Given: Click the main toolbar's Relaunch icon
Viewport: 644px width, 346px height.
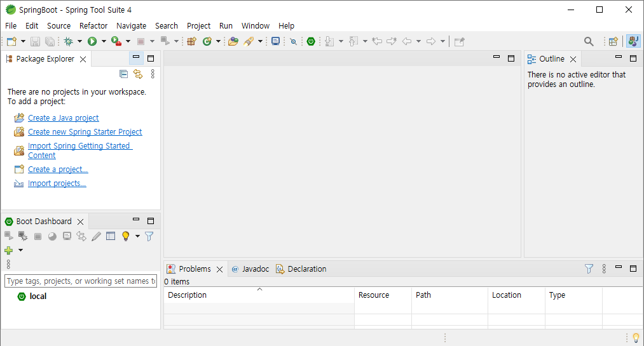Looking at the screenshot, I should tap(165, 41).
